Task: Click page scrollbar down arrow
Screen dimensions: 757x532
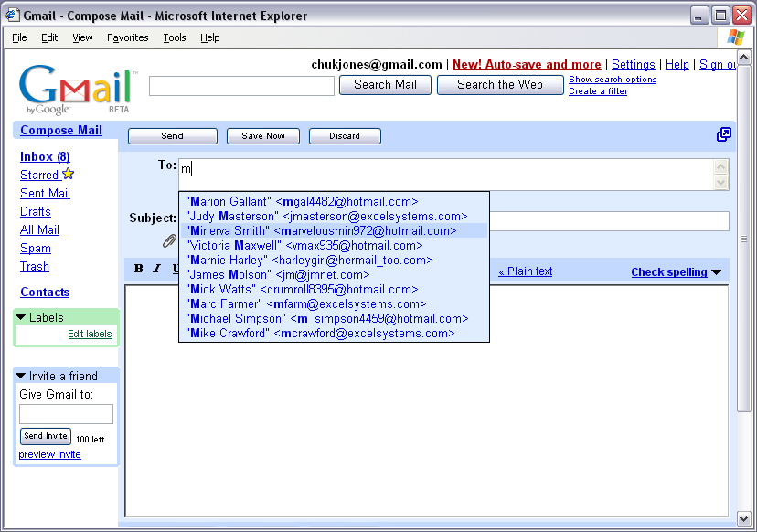Action: 744,519
